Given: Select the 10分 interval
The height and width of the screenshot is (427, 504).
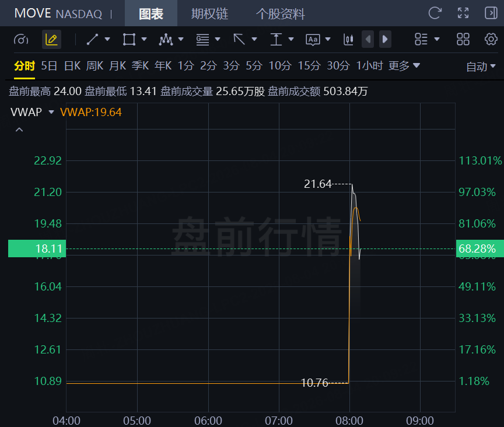Looking at the screenshot, I should point(280,66).
